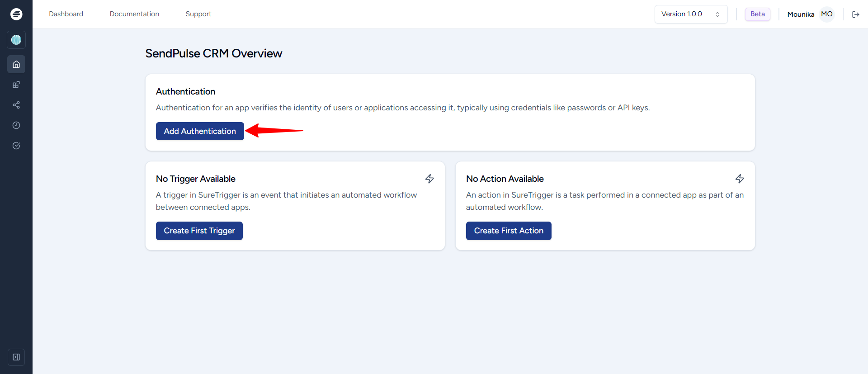This screenshot has height=374, width=868.
Task: Collapse the sidebar using bottom panel icon
Action: [x=16, y=357]
